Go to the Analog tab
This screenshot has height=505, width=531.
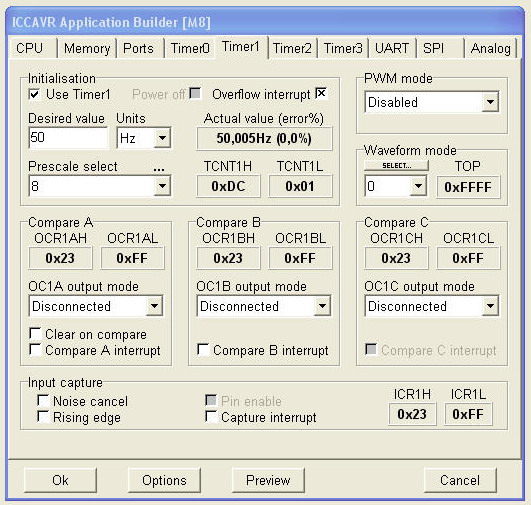click(490, 48)
